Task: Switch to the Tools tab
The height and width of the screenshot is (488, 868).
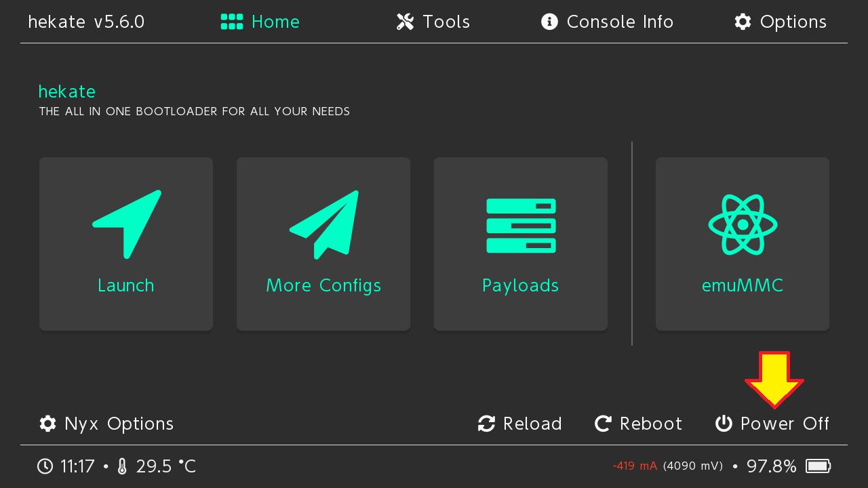Action: point(433,22)
